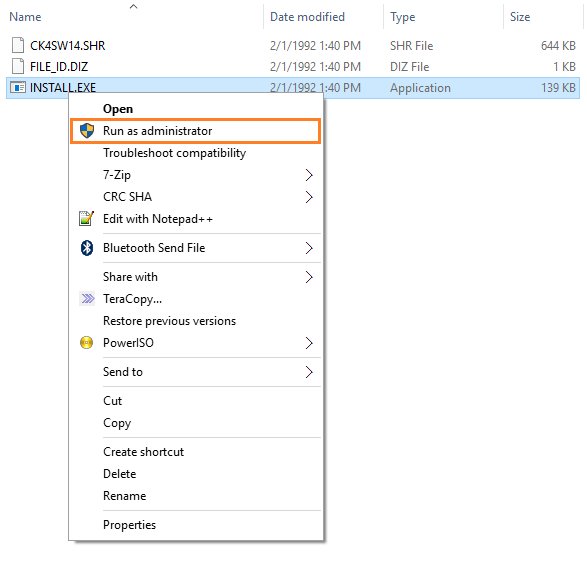Sort files by the Name column header
Image resolution: width=587 pixels, height=582 pixels.
25,17
